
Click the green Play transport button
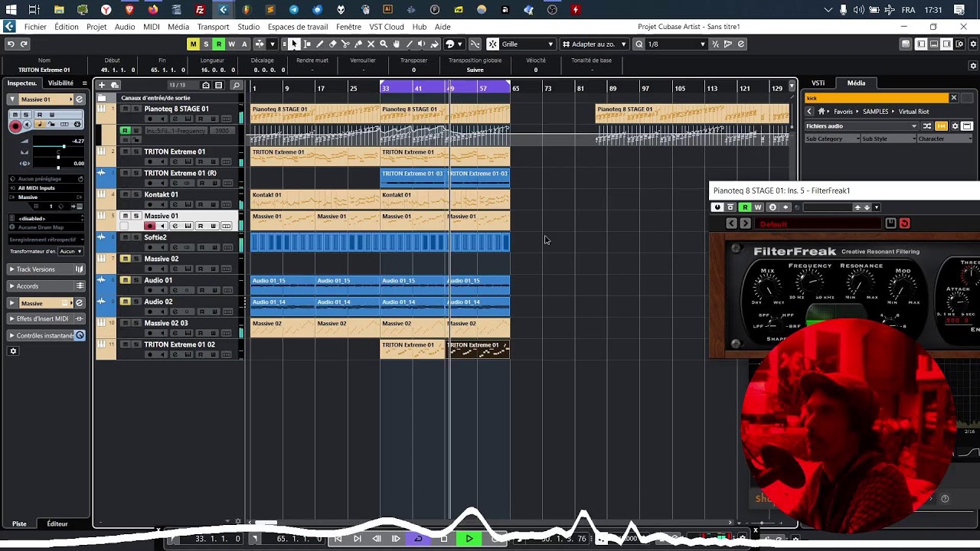point(469,539)
